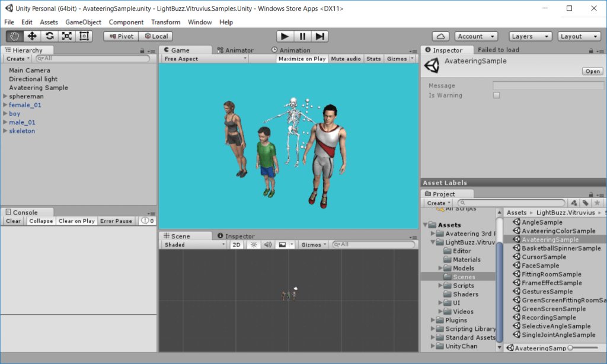Image resolution: width=607 pixels, height=364 pixels.
Task: Select GesturesSample scene asset
Action: [543, 292]
